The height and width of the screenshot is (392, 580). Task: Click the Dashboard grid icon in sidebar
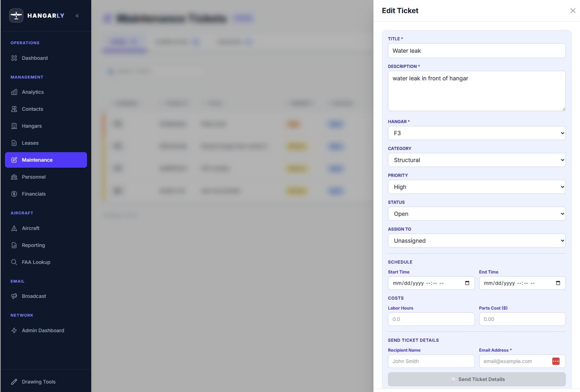pos(14,58)
